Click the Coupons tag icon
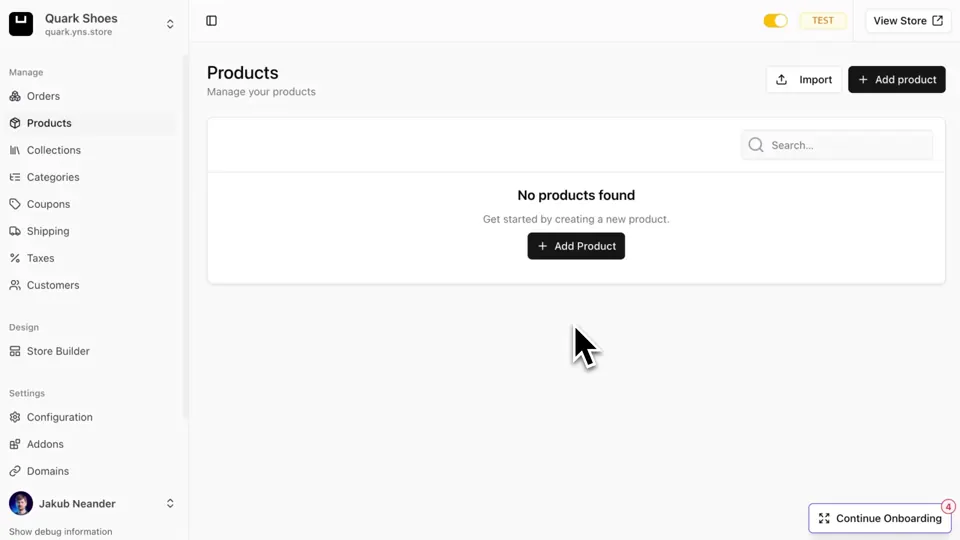 point(15,204)
